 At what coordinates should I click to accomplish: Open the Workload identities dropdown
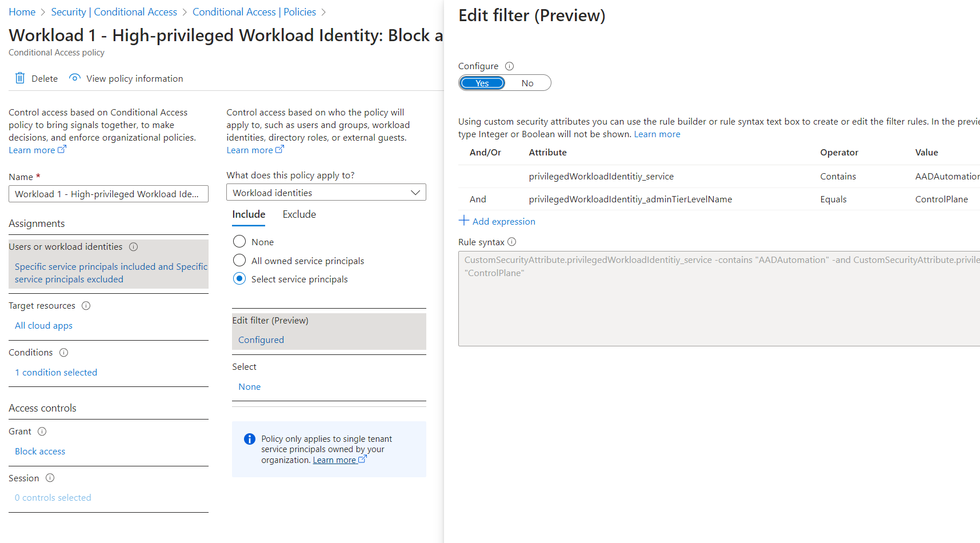click(326, 193)
